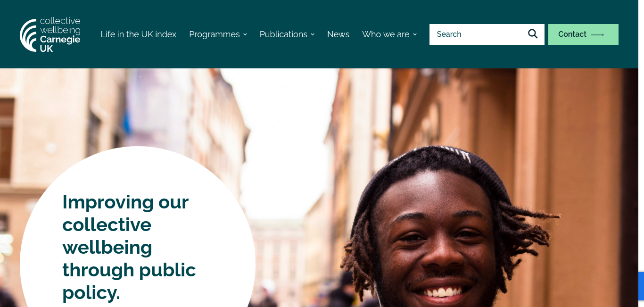The image size is (644, 307).
Task: Go to the News section
Action: coord(338,34)
